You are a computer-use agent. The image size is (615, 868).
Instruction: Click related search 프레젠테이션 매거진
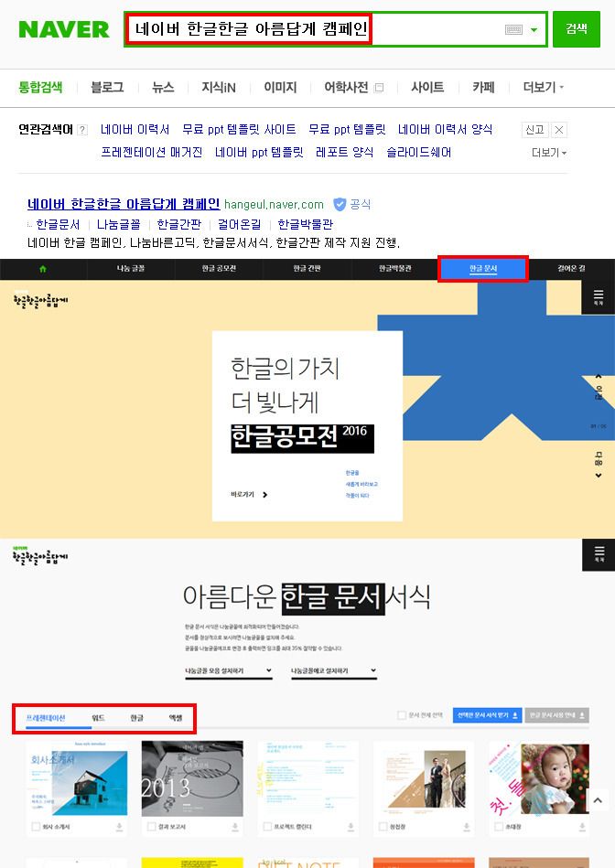tap(151, 152)
